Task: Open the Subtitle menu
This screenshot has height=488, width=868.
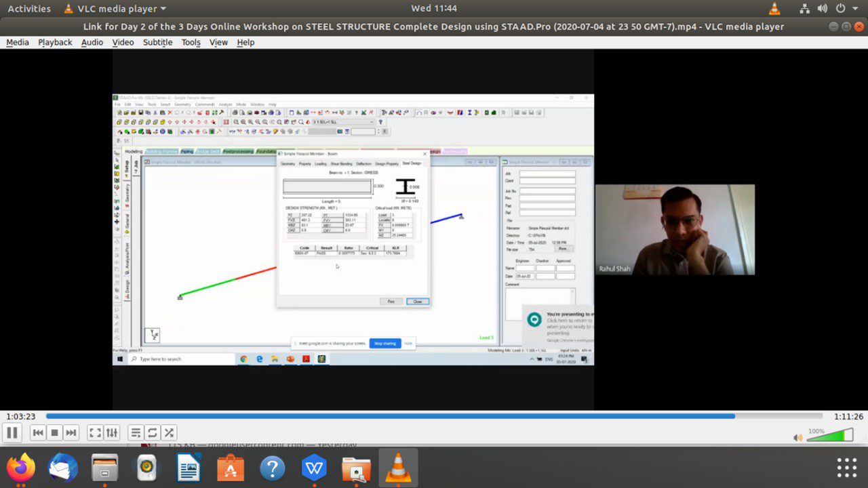Action: [157, 42]
